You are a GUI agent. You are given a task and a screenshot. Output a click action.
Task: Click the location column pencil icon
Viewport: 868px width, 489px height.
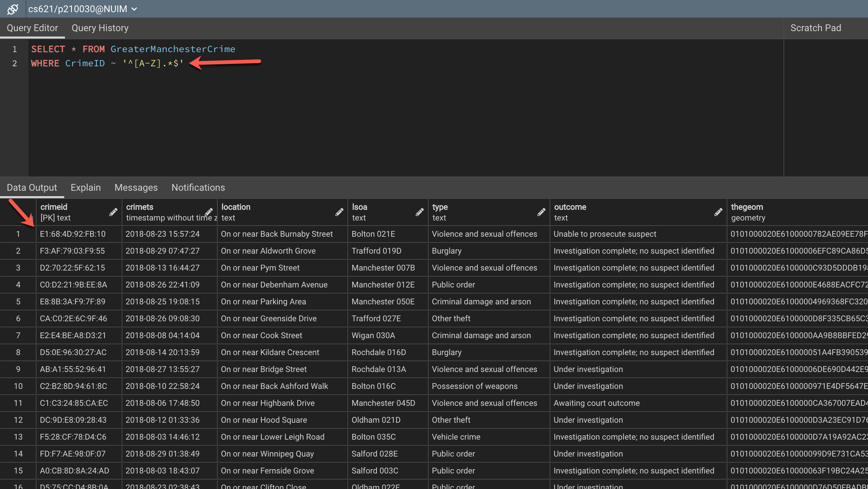[339, 212]
